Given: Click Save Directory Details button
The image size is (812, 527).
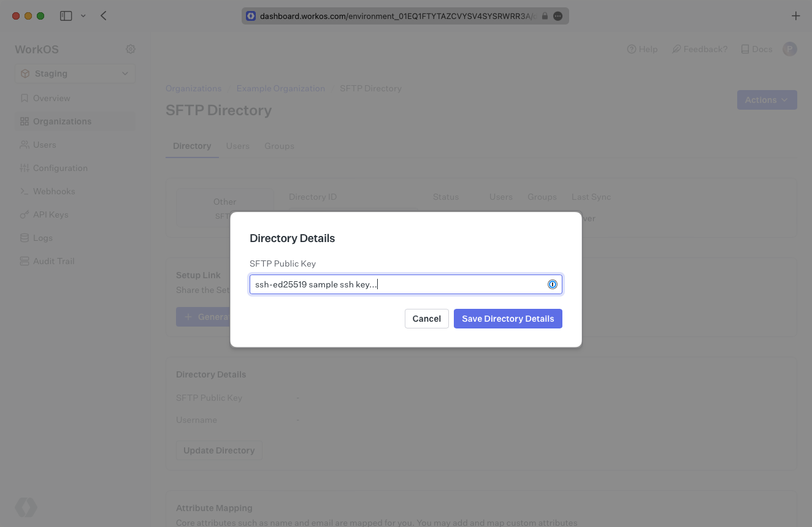Looking at the screenshot, I should [508, 319].
